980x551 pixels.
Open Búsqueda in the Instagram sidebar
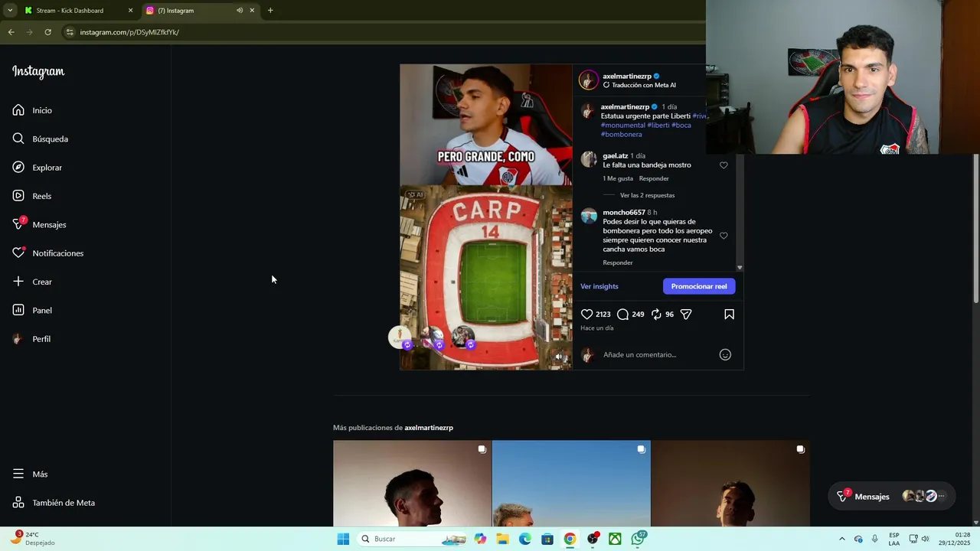tap(41, 139)
